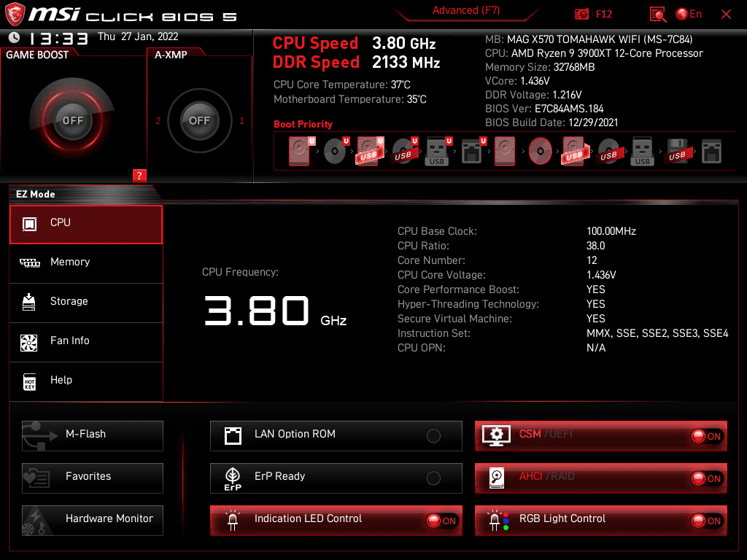Image resolution: width=747 pixels, height=560 pixels.
Task: Select the UEFI CD/DVD boot device icon
Action: [x=336, y=151]
